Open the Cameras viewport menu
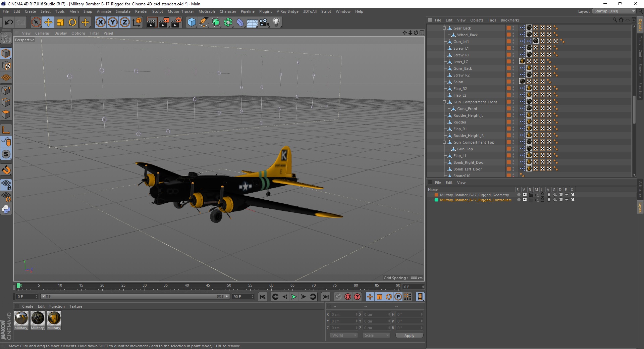The height and width of the screenshot is (349, 644). (x=42, y=33)
